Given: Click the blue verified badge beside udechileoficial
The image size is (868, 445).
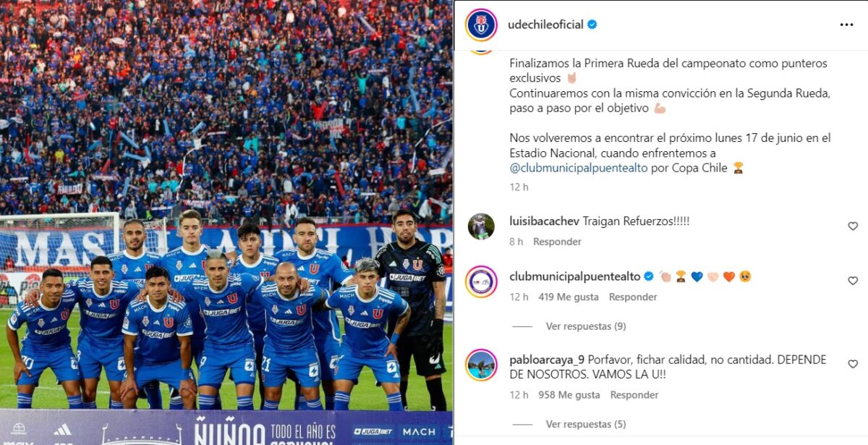Looking at the screenshot, I should (592, 25).
